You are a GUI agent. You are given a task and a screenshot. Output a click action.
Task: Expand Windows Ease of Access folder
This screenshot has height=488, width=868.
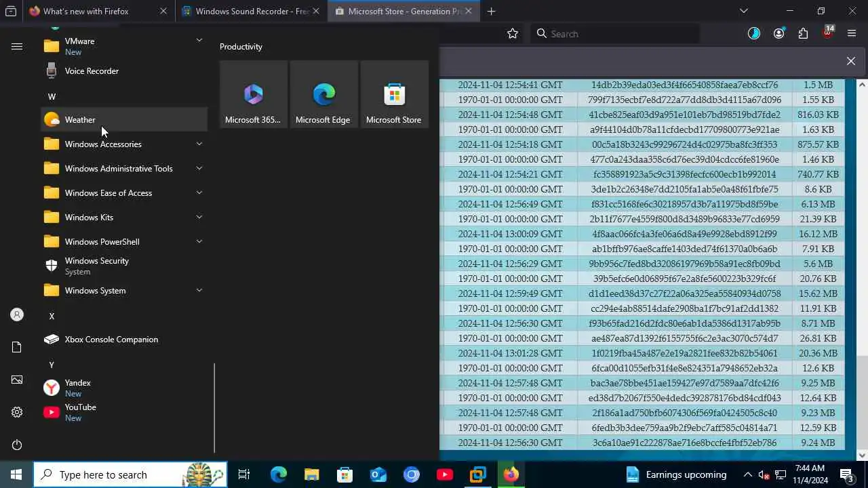(124, 193)
